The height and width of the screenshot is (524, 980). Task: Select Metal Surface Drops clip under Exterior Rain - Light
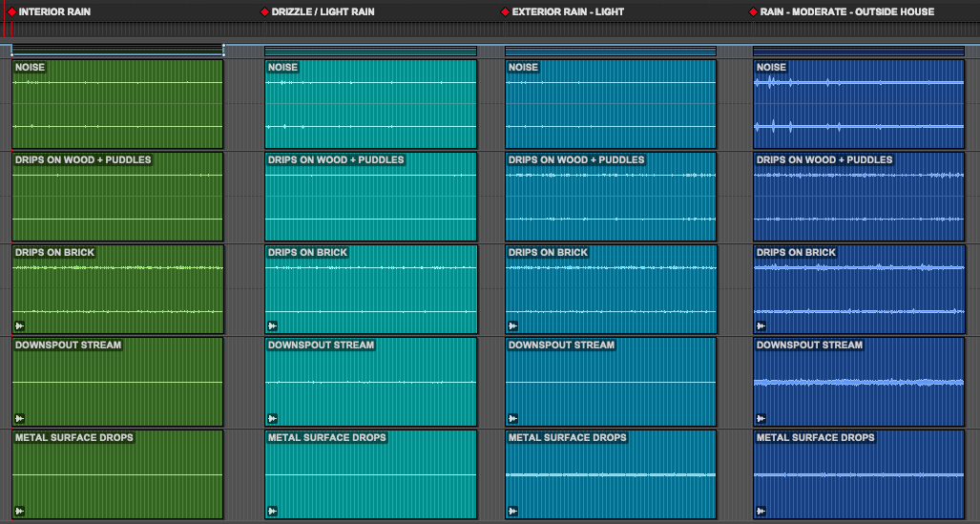(x=611, y=474)
